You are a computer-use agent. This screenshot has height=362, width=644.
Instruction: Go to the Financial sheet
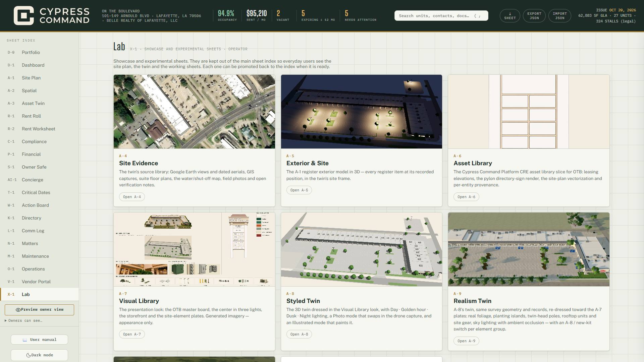[x=40, y=154]
